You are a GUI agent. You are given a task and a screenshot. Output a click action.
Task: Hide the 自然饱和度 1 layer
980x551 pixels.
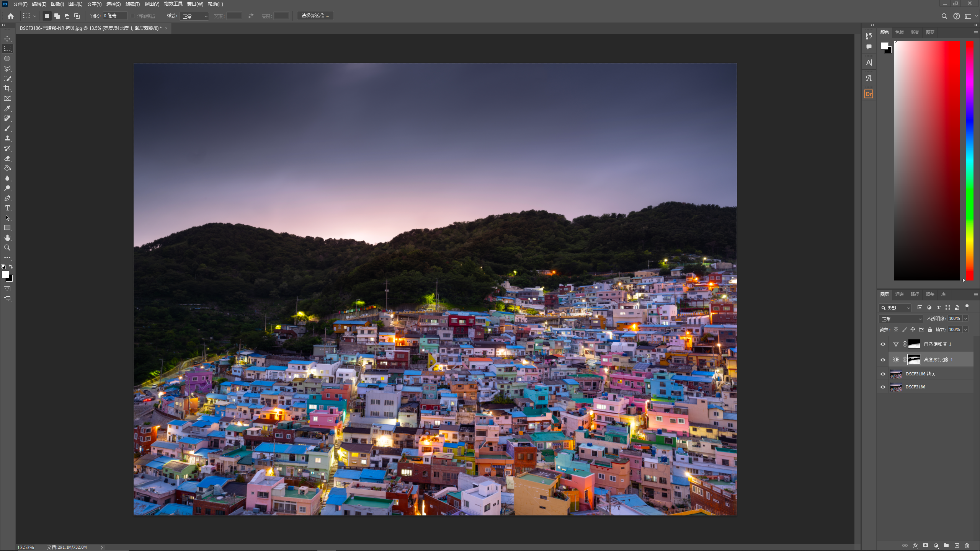(x=883, y=344)
